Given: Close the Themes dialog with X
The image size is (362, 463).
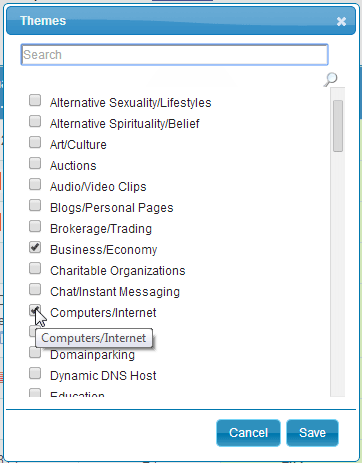Looking at the screenshot, I should coord(341,22).
